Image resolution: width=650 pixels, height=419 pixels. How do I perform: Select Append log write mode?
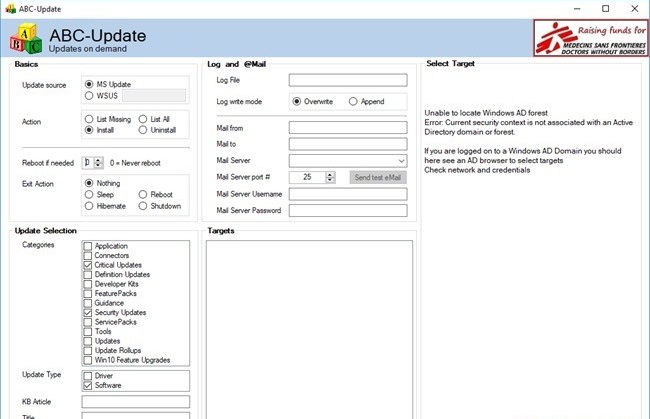tap(353, 101)
